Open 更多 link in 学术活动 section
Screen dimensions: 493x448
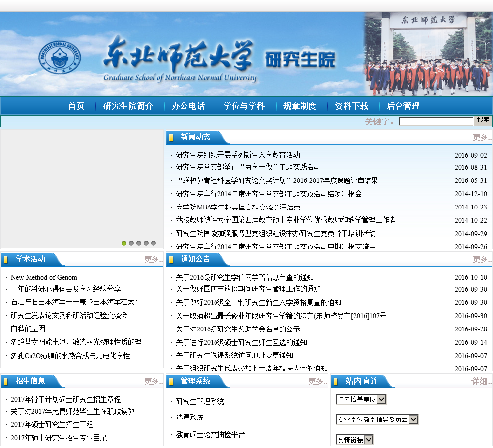pyautogui.click(x=153, y=259)
